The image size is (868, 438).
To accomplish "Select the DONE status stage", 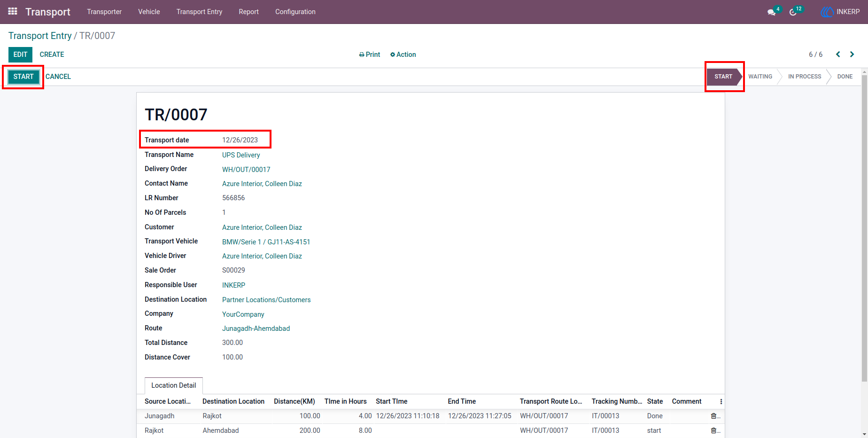I will pos(845,77).
